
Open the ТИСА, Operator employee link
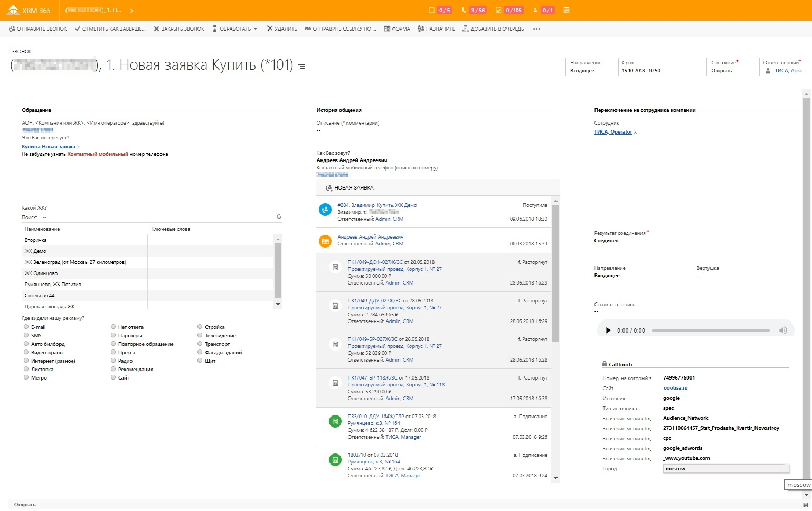[x=613, y=132]
